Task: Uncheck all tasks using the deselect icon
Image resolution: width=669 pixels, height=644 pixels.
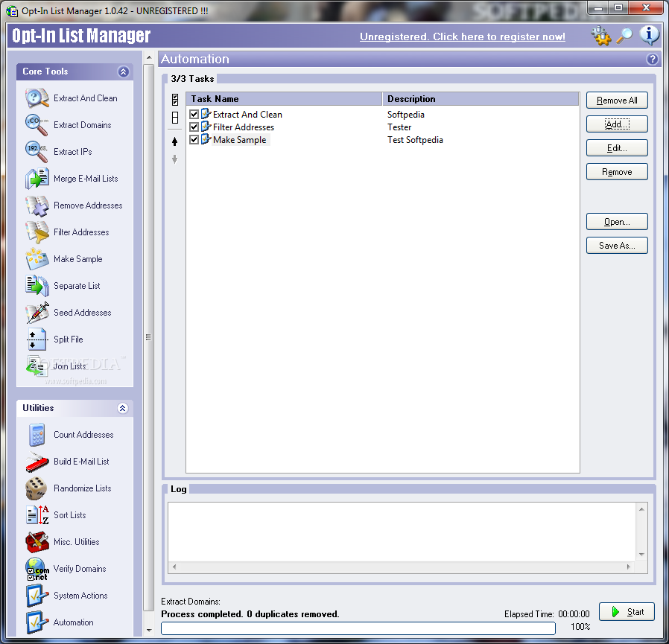Action: tap(175, 118)
